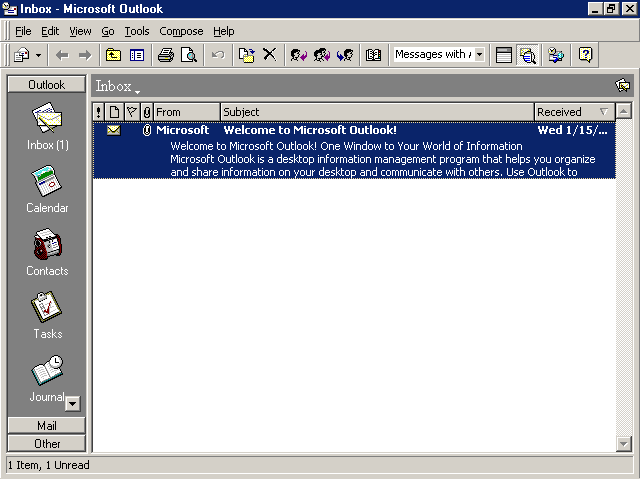Sort by Importance column header
Screen dimensions: 640x480
(x=98, y=112)
